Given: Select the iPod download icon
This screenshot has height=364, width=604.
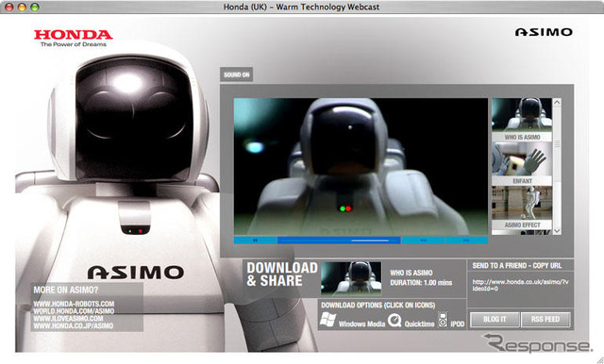Looking at the screenshot, I should pos(443,320).
